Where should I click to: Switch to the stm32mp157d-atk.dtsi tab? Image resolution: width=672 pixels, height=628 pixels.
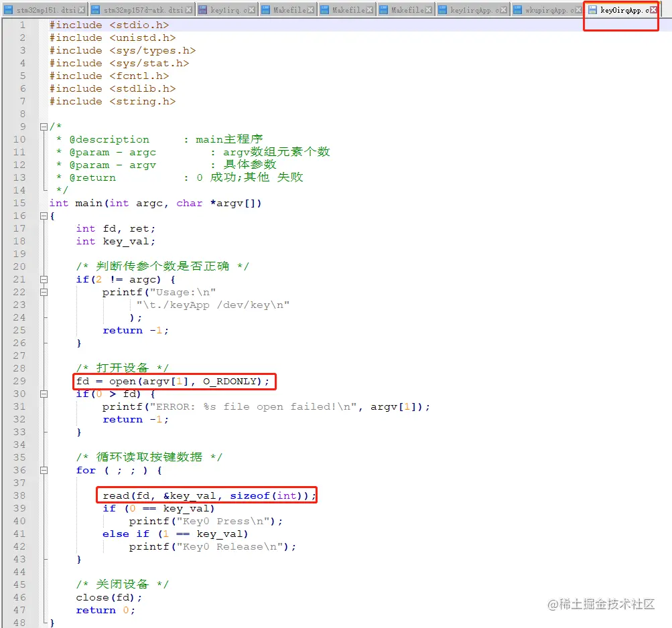[142, 9]
